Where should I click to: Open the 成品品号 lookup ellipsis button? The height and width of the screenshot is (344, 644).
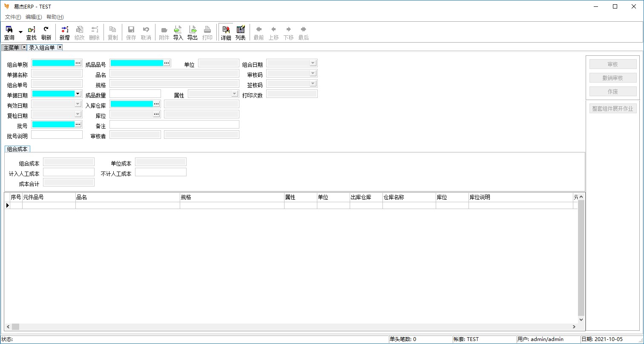point(167,63)
